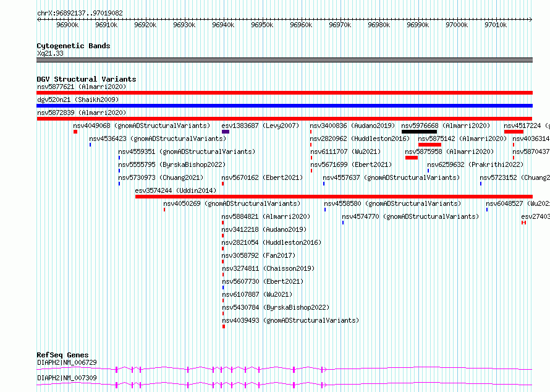Click the nsv3400836 (Audano2019) label
The image size is (550, 392).
tap(352, 126)
